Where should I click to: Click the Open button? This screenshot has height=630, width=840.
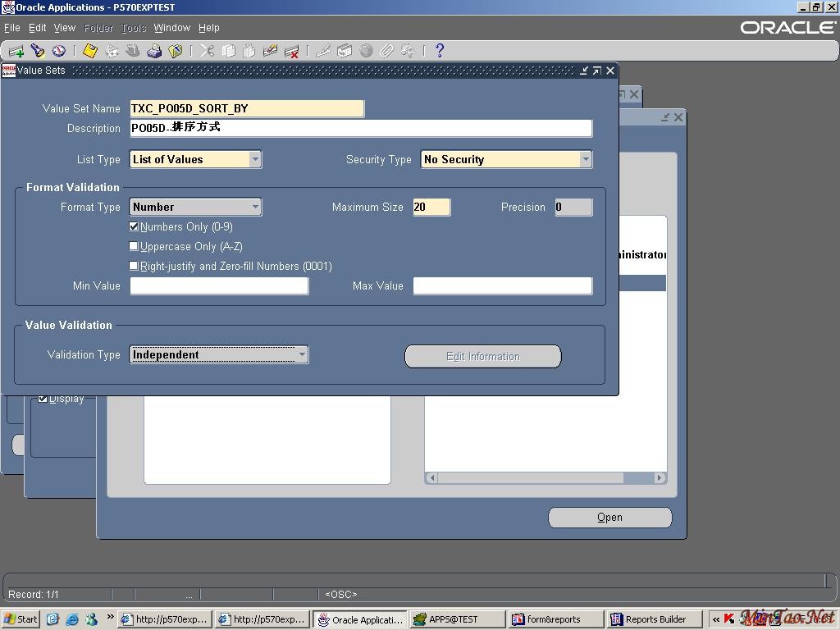[609, 518]
